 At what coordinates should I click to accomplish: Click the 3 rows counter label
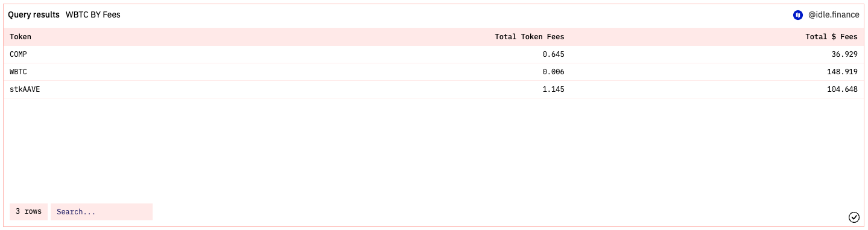point(28,212)
